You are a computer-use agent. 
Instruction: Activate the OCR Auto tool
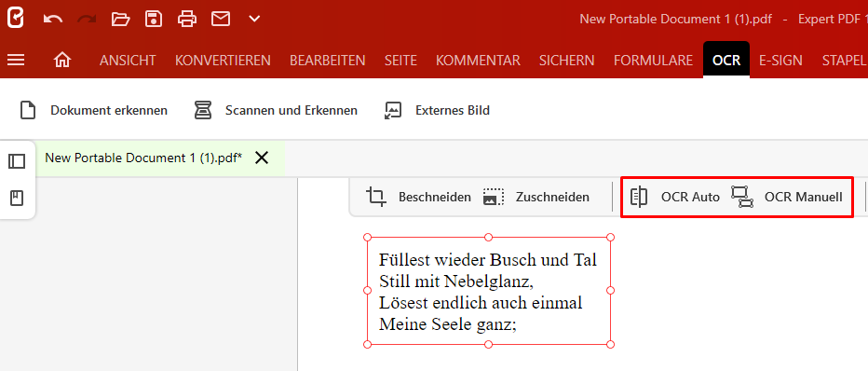point(675,197)
